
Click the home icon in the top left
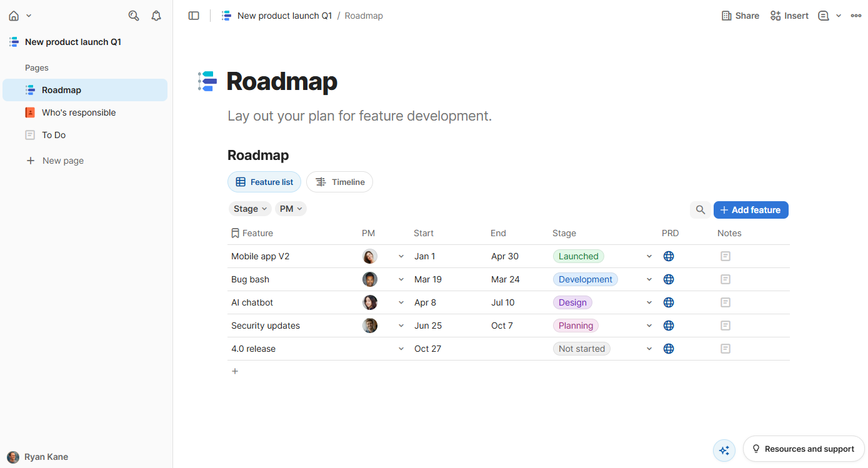14,15
